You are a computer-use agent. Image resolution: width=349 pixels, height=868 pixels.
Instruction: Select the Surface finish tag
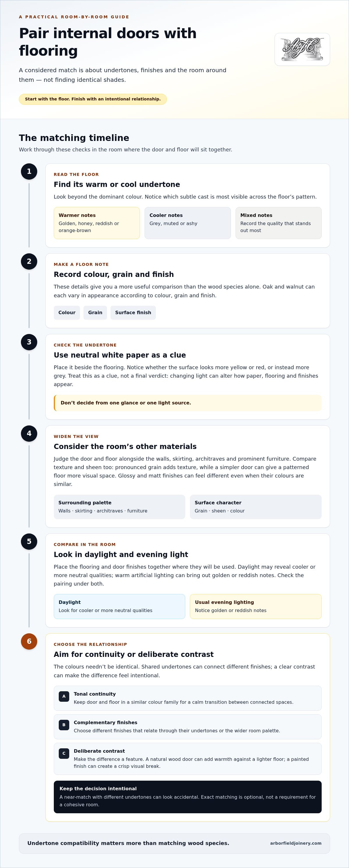(x=133, y=313)
